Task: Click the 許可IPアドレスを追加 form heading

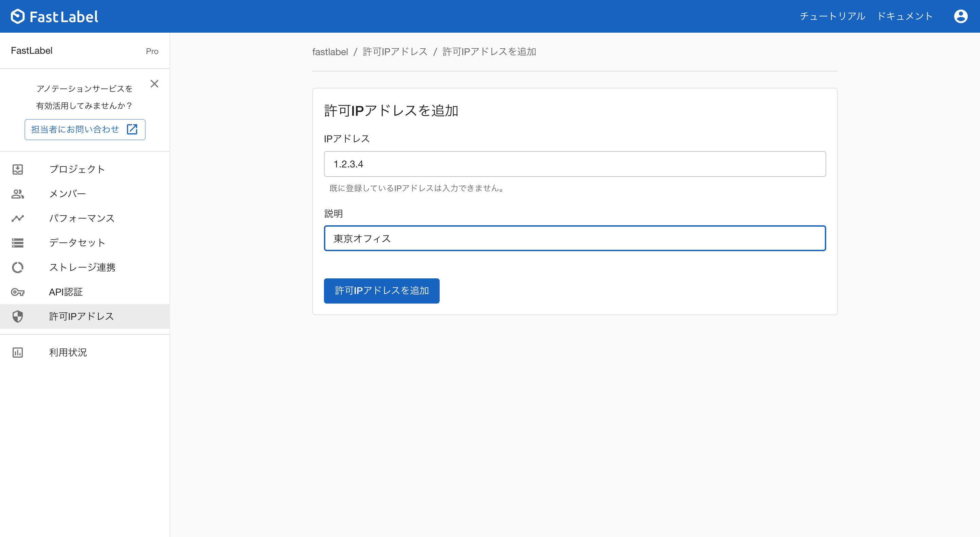Action: coord(391,111)
